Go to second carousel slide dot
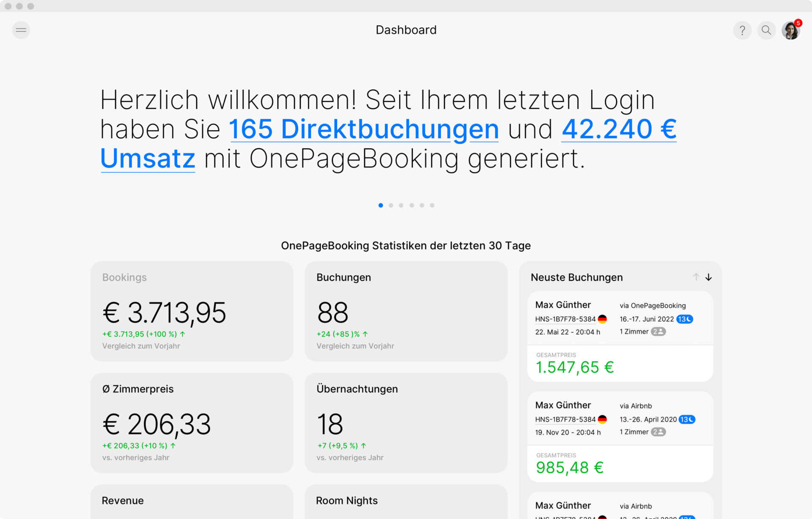This screenshot has height=519, width=812. [x=391, y=206]
